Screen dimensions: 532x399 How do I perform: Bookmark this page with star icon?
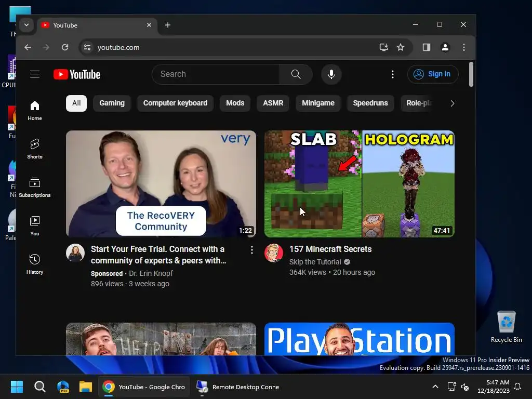[401, 47]
